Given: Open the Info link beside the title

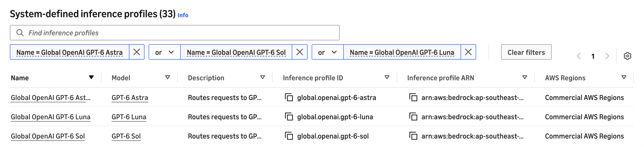Looking at the screenshot, I should point(183,15).
